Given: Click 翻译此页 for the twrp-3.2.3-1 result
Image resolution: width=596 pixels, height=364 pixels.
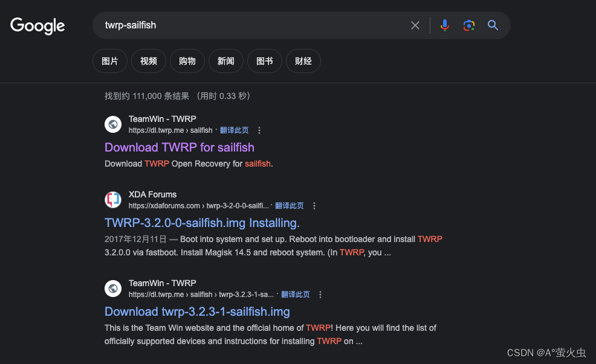Looking at the screenshot, I should coord(296,295).
